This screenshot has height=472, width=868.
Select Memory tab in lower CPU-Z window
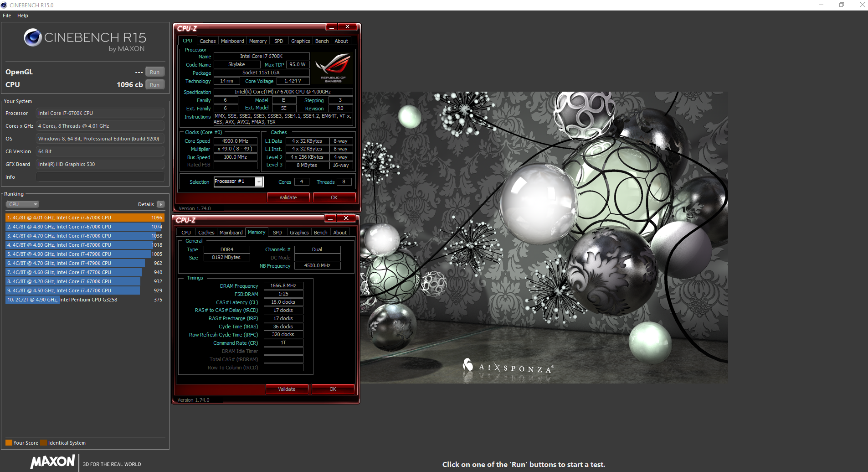(x=257, y=232)
